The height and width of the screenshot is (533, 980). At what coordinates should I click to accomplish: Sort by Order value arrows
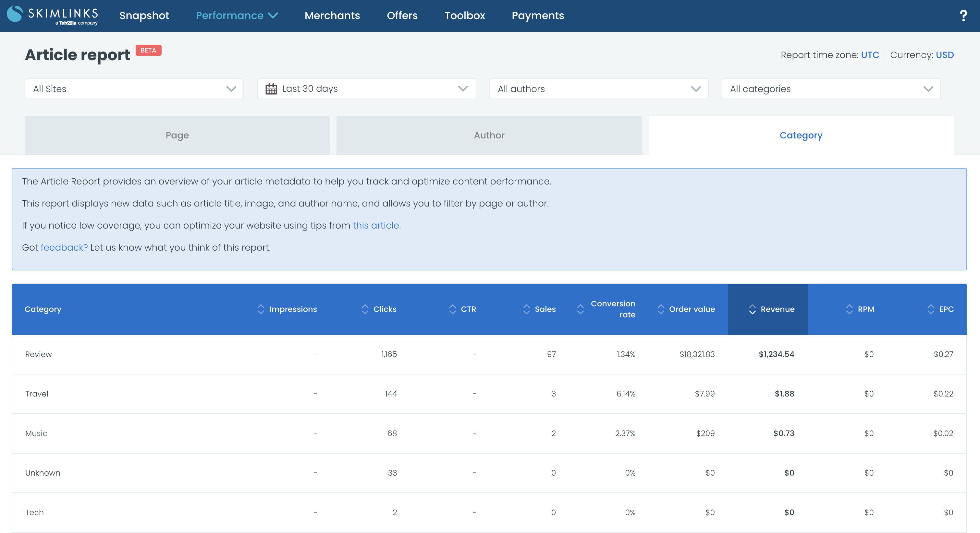(661, 309)
